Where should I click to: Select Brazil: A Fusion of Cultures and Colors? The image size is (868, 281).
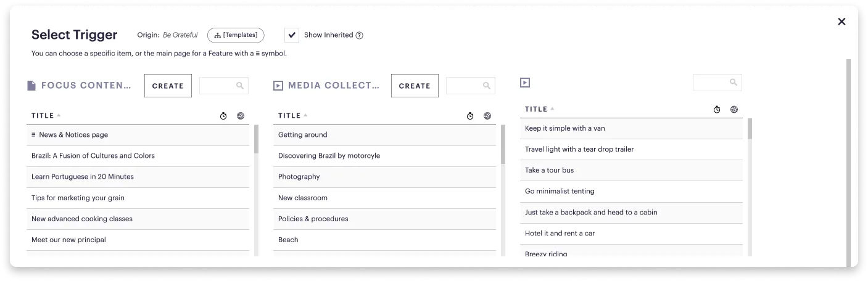click(x=138, y=156)
